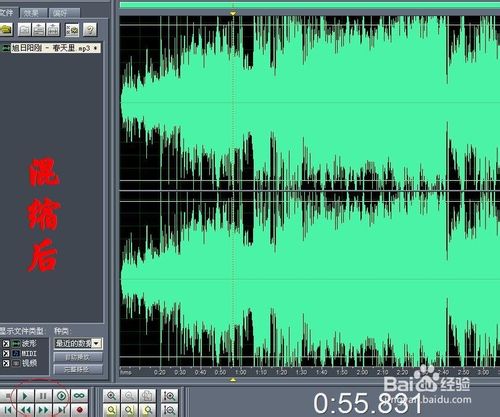Viewport: 500px width, 417px height.
Task: Fast forward with the double-right arrows
Action: point(43,410)
